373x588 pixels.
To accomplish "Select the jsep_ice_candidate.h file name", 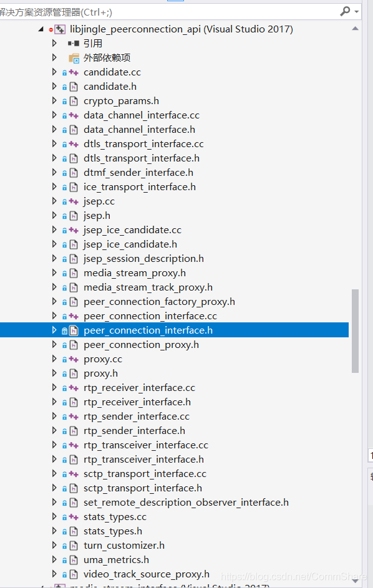I will point(130,244).
